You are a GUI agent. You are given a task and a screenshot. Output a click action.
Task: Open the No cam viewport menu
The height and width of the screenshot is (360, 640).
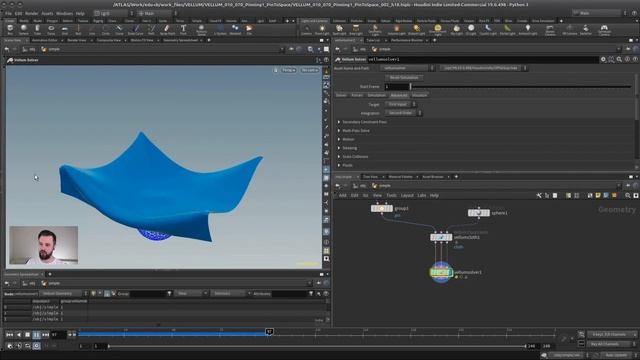coord(309,70)
